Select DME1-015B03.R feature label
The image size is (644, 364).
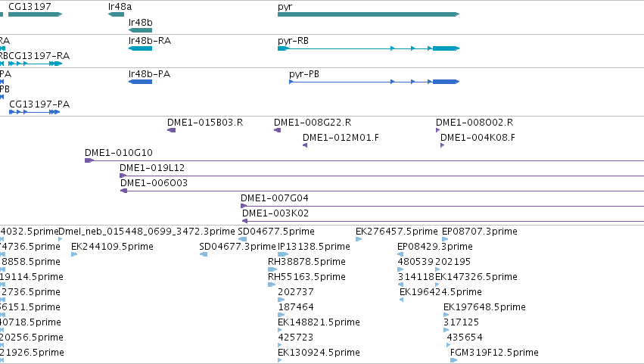205,123
